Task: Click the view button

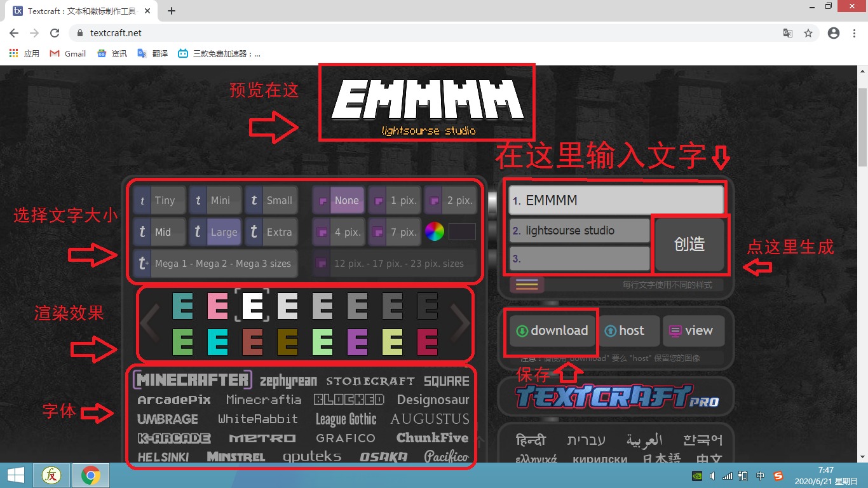Action: [693, 330]
